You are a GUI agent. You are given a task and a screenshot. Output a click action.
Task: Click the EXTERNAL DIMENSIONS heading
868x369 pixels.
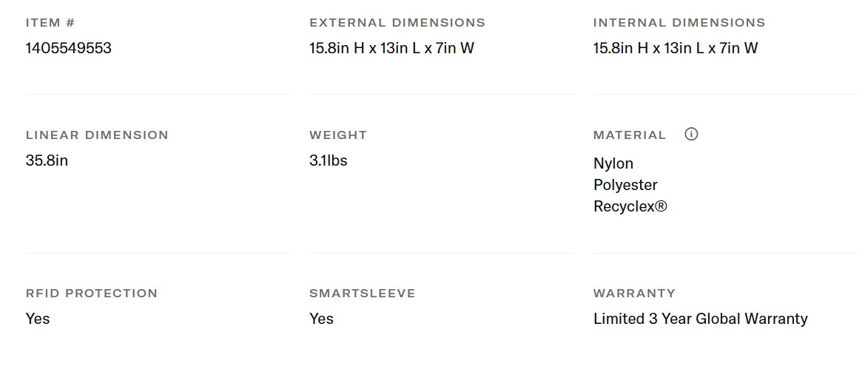click(x=397, y=23)
